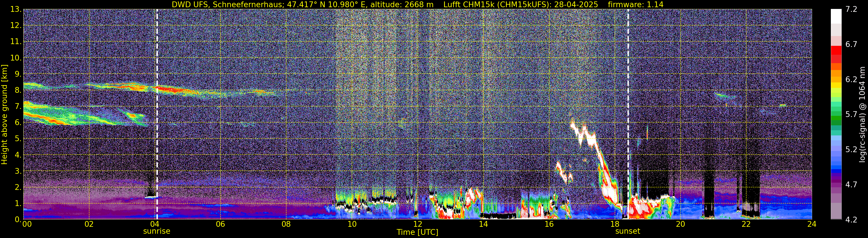Click the 12 time tick label

point(417,224)
